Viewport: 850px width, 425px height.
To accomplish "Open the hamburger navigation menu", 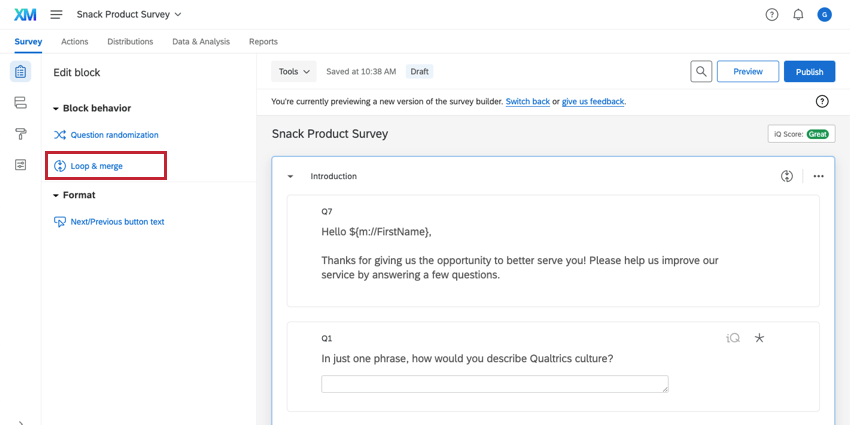I will 56,14.
